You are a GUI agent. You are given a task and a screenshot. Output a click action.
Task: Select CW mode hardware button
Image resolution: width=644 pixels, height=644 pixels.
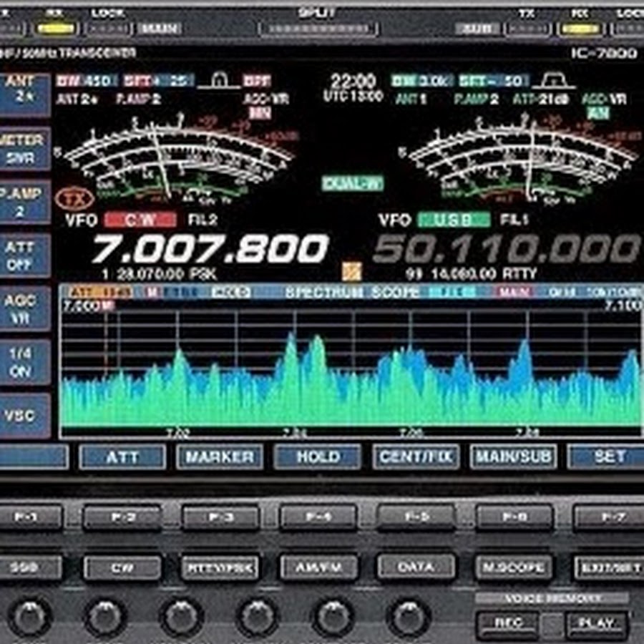[122, 568]
